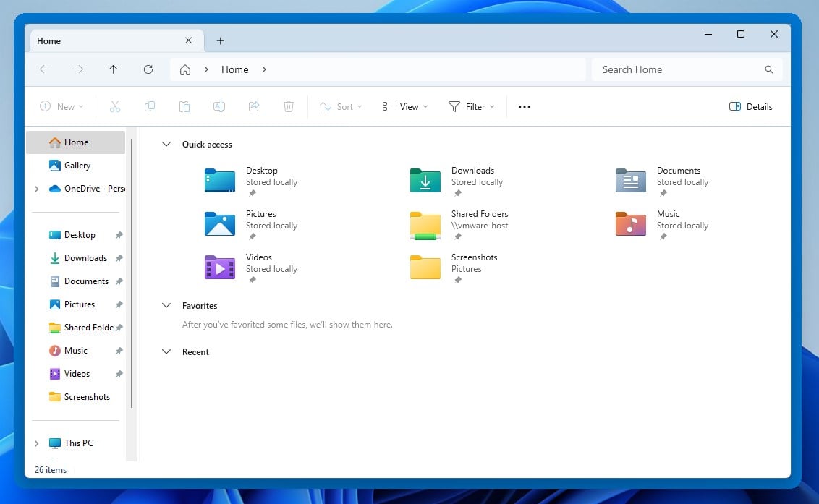Click the Copy icon in toolbar

pos(149,106)
